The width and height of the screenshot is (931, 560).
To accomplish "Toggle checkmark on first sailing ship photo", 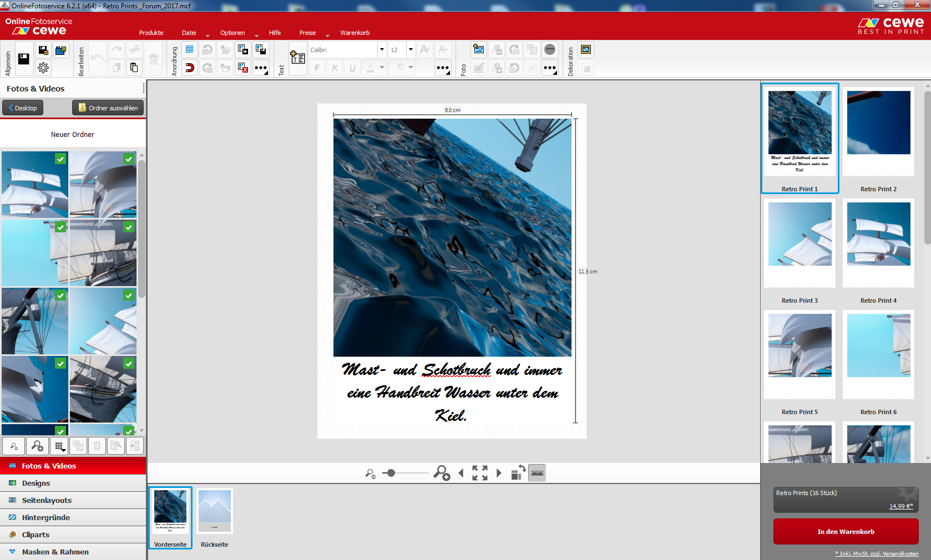I will coord(60,159).
